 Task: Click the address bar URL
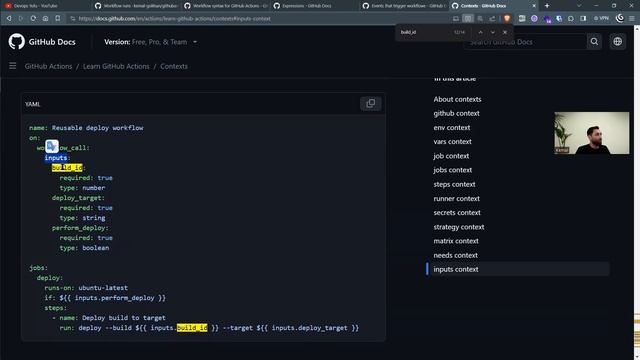pyautogui.click(x=174, y=18)
